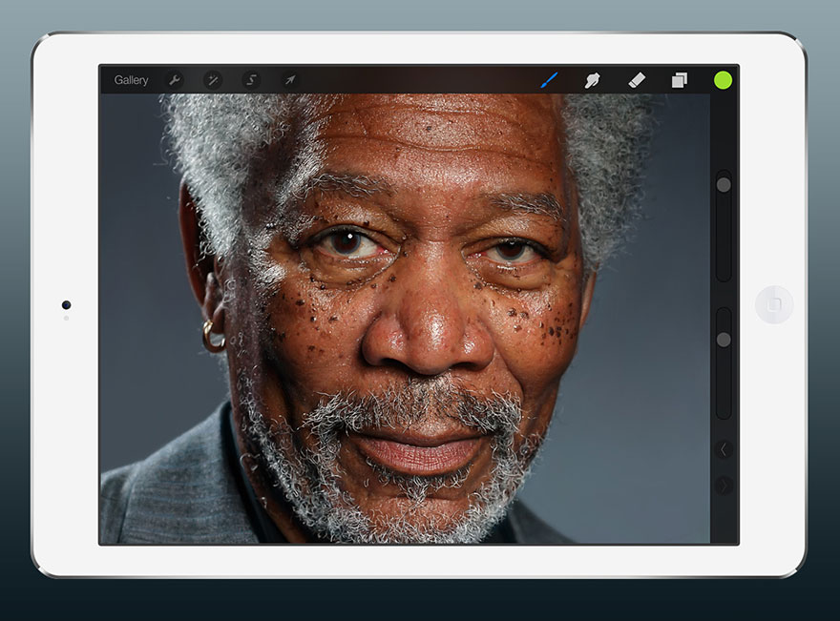
Task: Tap the lower opacity slider handle
Action: 723,338
